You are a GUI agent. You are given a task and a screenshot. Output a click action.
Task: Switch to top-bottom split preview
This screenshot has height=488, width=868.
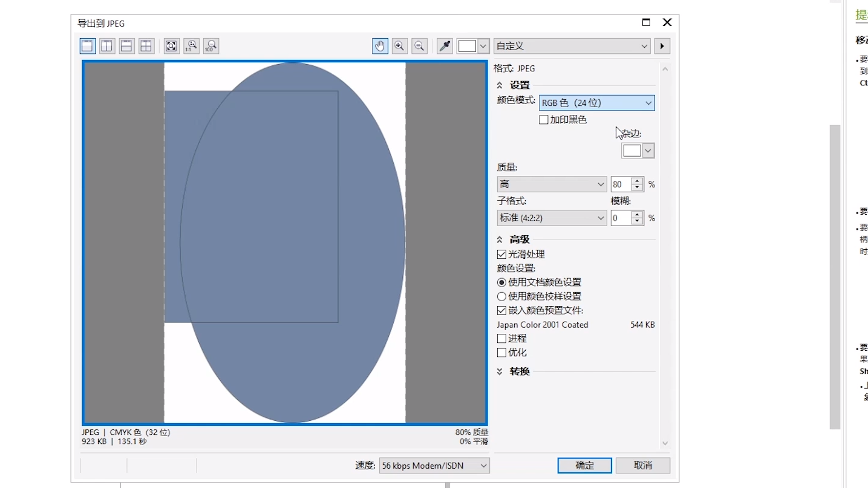coord(126,46)
